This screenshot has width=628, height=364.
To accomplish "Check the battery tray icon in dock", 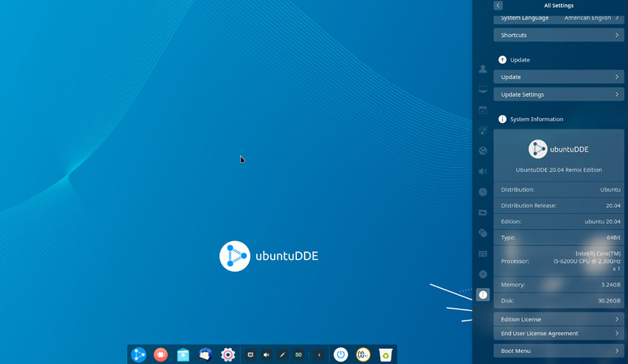I will (x=298, y=354).
